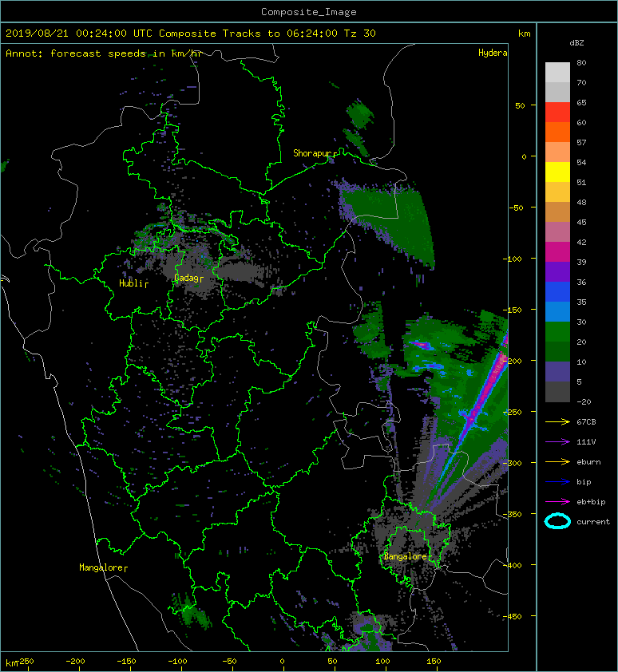
Task: Pick the purple 36–39 dBZ swatch
Action: [x=557, y=271]
